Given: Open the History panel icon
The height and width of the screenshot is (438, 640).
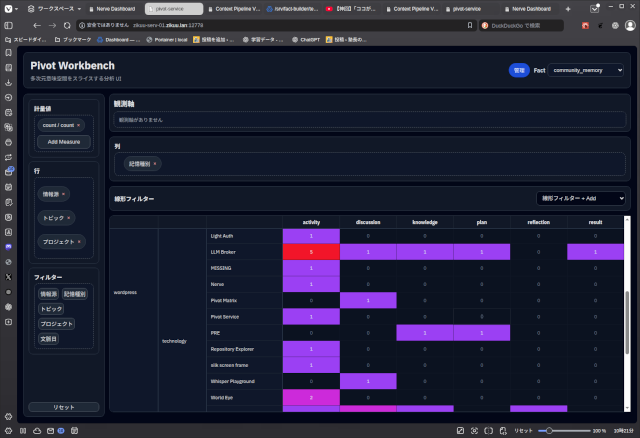Looking at the screenshot, I should click(x=8, y=98).
